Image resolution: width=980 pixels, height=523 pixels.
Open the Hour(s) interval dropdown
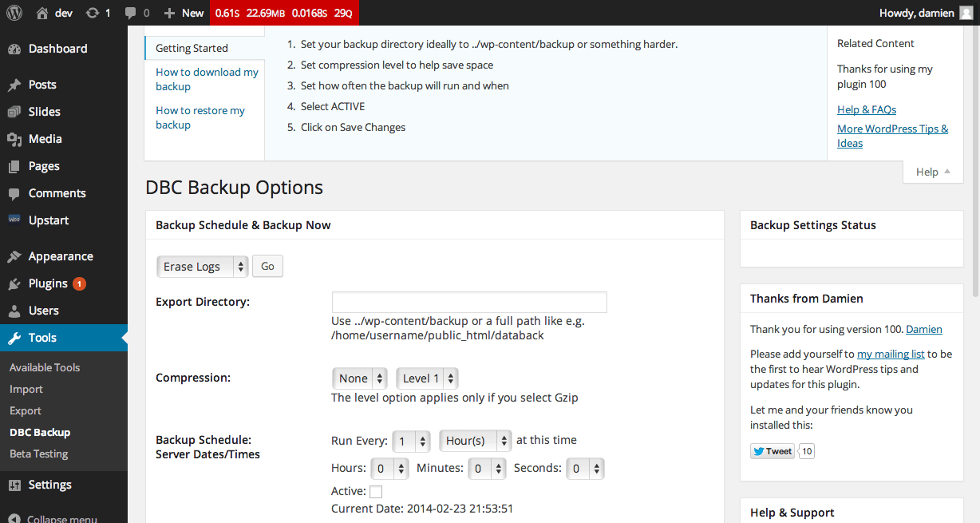click(475, 441)
